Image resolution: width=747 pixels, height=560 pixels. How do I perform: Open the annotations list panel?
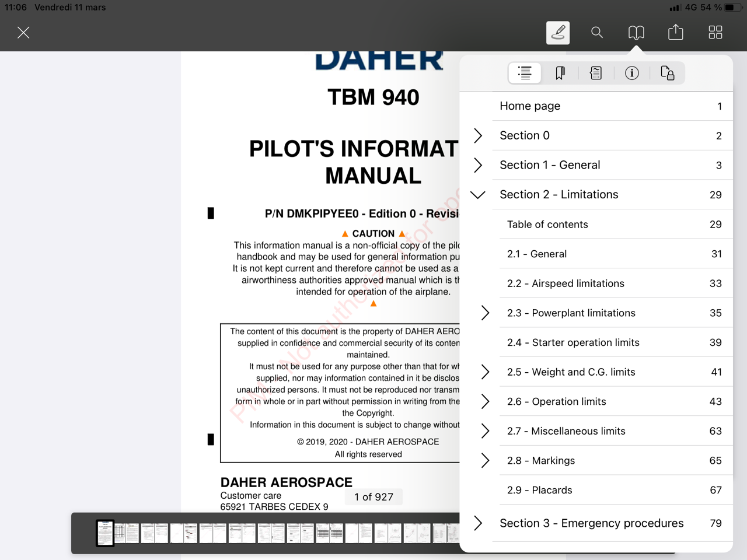pos(596,73)
